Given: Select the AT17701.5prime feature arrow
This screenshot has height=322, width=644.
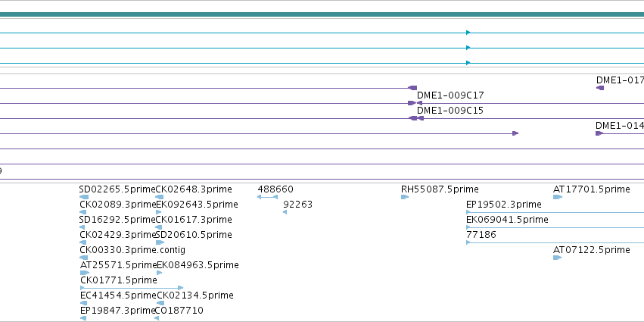Looking at the screenshot, I should (557, 197).
